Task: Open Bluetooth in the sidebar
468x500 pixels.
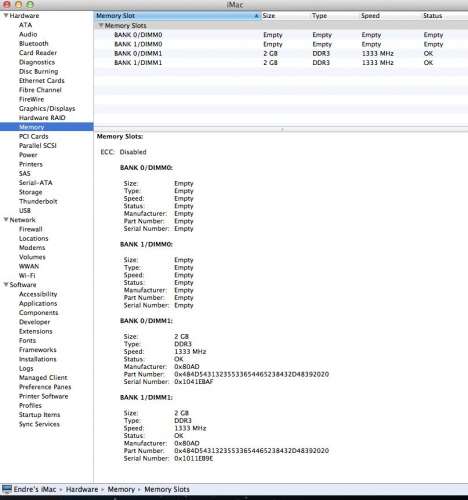Action: (x=34, y=43)
